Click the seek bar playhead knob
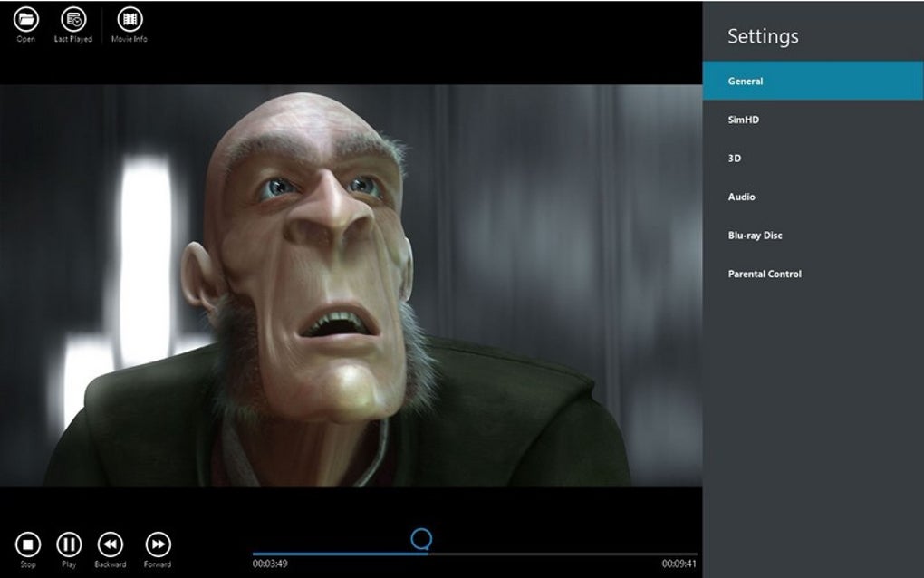Viewport: 924px width, 578px height. click(x=421, y=538)
